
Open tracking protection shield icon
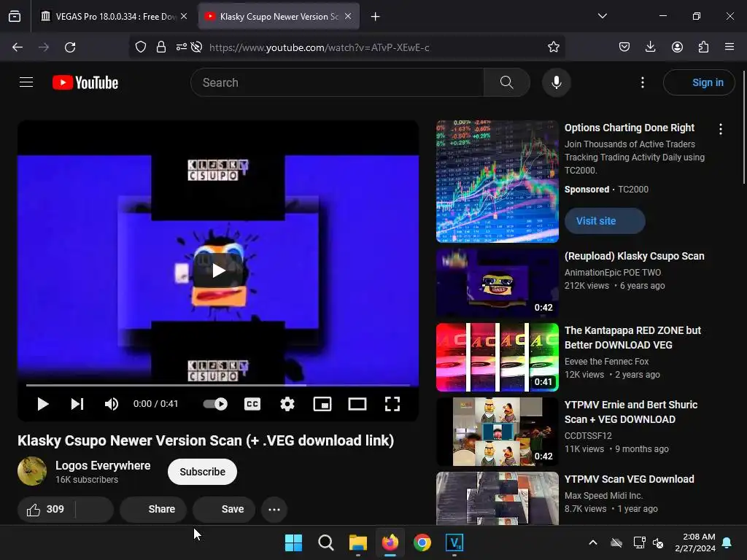[x=141, y=47]
